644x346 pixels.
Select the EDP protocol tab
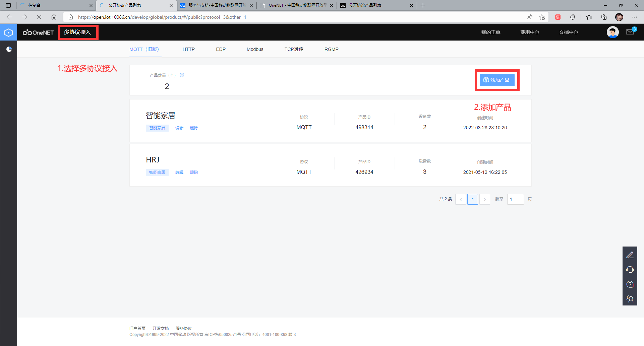coord(221,49)
